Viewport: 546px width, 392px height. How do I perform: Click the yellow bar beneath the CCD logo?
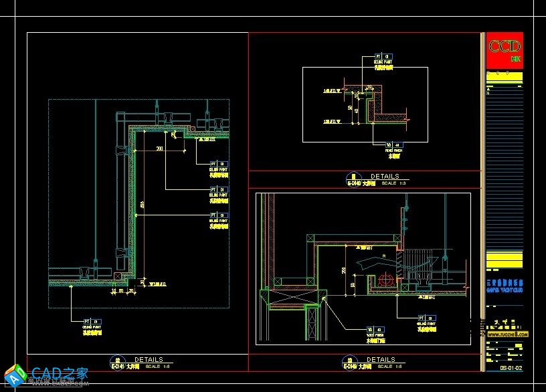504,76
